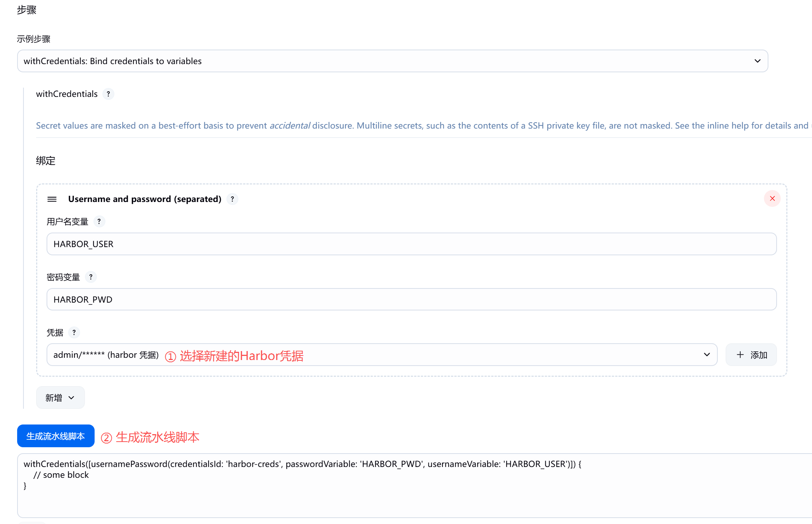This screenshot has height=524, width=812.
Task: Click help icon next to 凭据 label
Action: (74, 332)
